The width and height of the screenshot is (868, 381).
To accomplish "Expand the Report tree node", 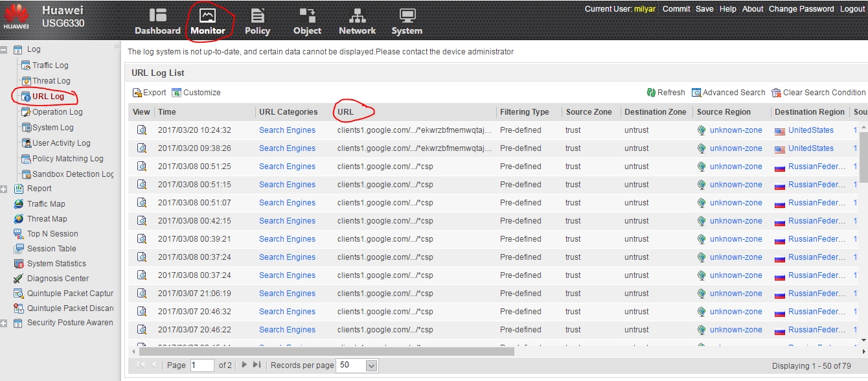I will (x=4, y=189).
